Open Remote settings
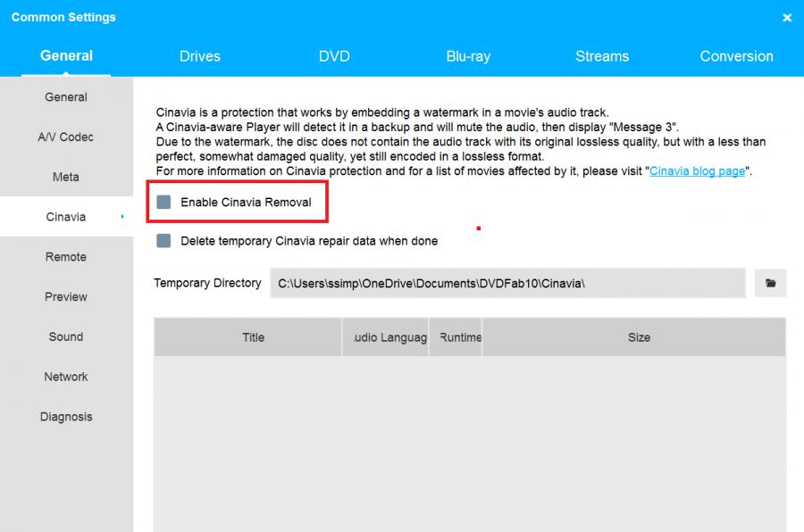 click(x=66, y=257)
